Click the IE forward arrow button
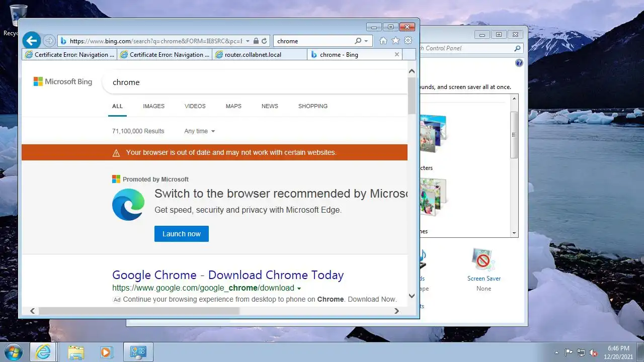Screen dimensions: 644x362 click(49, 41)
